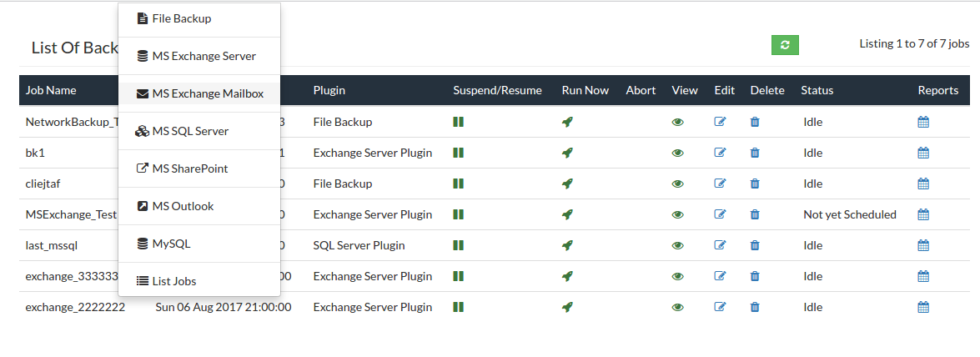Delete the cliejtaf job

pos(755,184)
